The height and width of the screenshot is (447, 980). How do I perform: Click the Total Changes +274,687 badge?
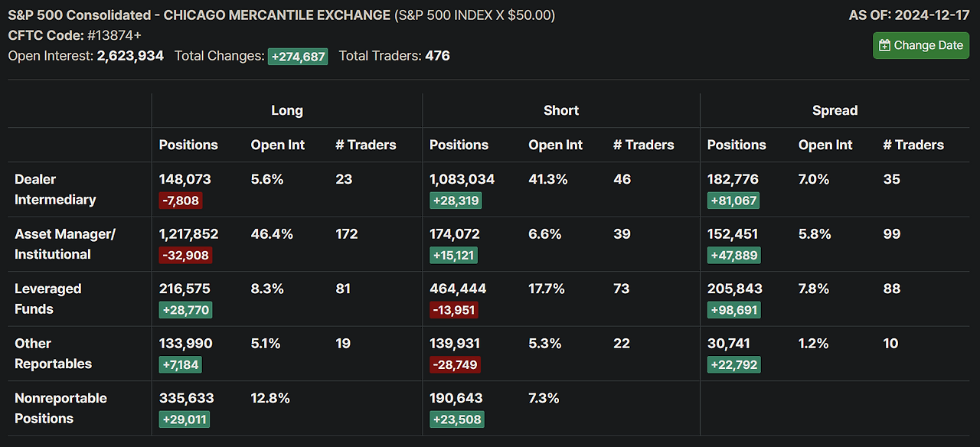click(298, 56)
